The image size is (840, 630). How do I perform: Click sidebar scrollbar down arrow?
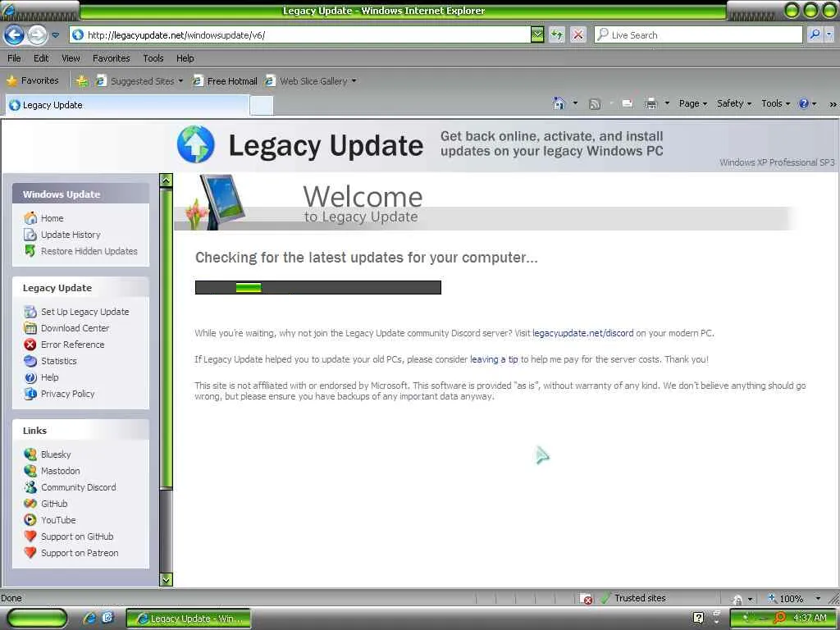166,580
